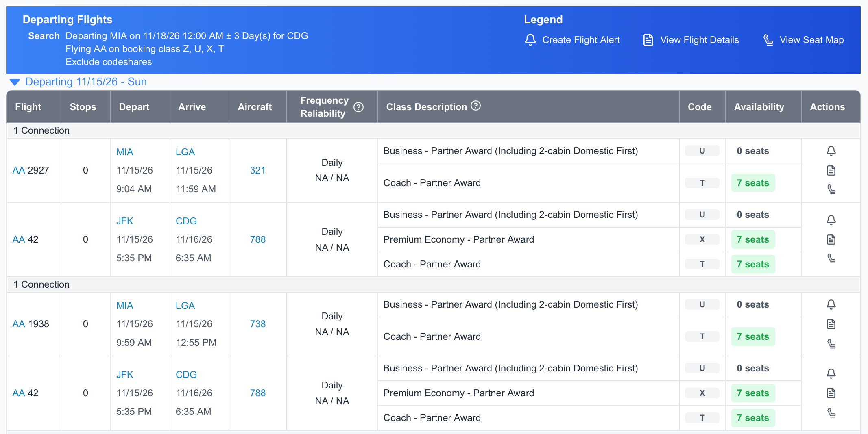Click the Depart column header
This screenshot has height=434, width=868.
click(134, 107)
